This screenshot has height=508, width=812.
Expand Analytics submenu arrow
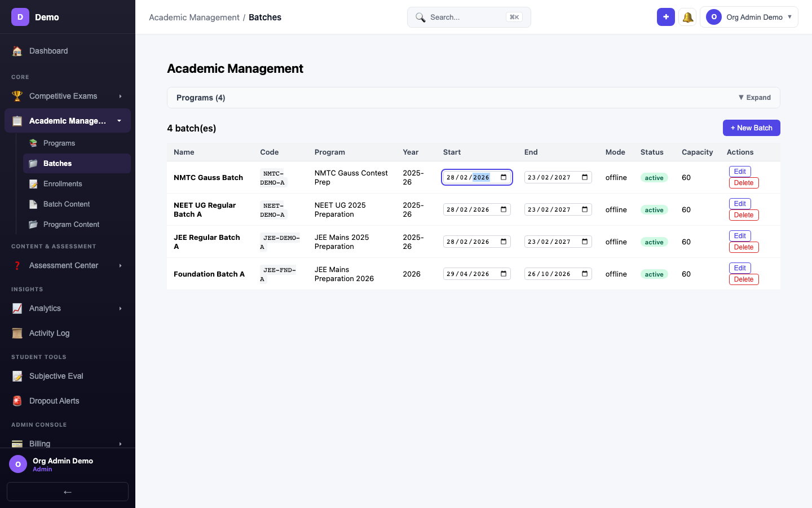coord(120,308)
